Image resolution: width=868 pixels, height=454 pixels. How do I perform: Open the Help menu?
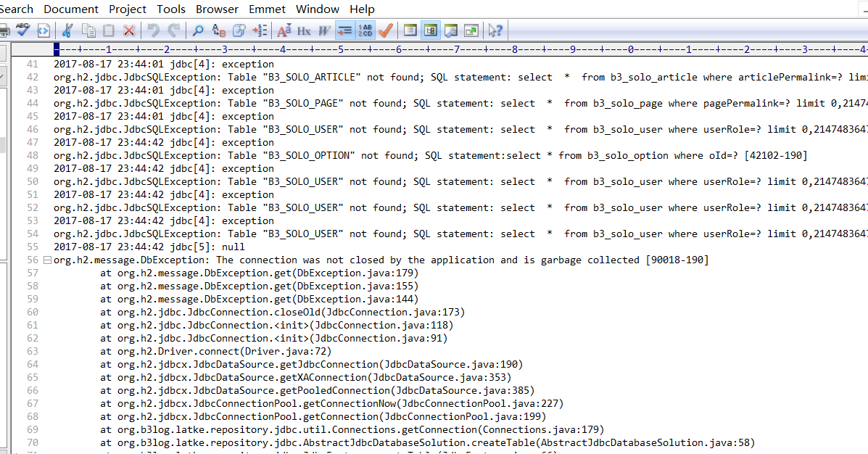pos(362,9)
